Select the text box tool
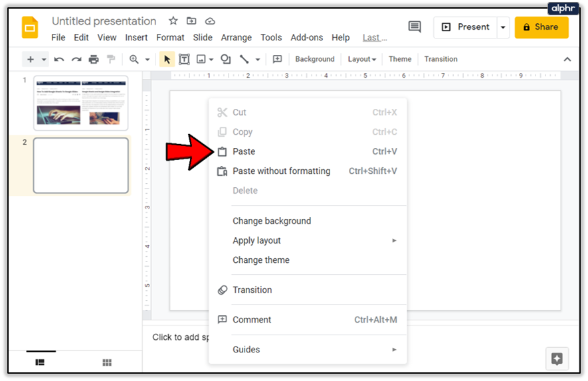The image size is (588, 381). (x=184, y=59)
